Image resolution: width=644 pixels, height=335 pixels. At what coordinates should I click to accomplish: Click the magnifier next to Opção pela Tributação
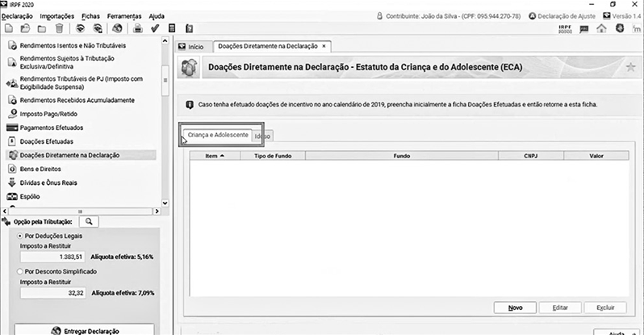89,221
